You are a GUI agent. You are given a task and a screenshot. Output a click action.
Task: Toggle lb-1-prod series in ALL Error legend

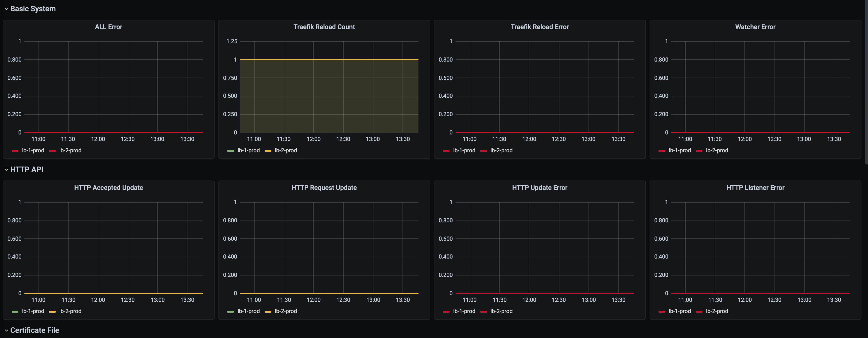33,150
